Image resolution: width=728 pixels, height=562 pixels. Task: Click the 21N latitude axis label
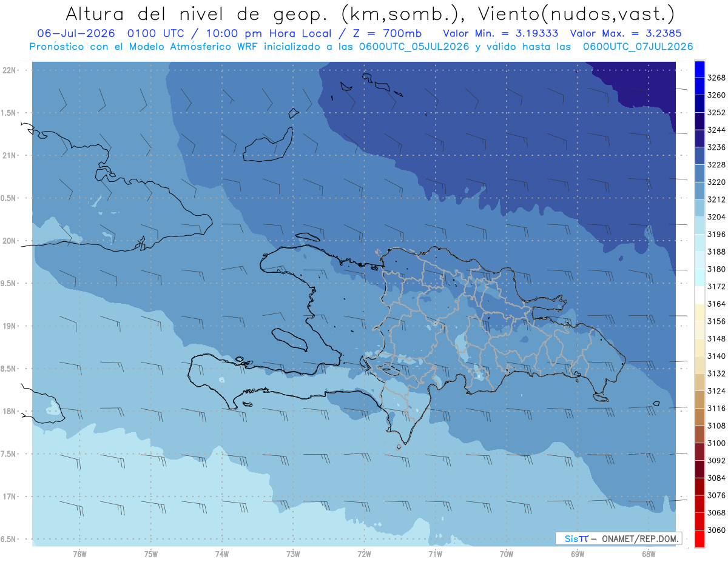10,156
